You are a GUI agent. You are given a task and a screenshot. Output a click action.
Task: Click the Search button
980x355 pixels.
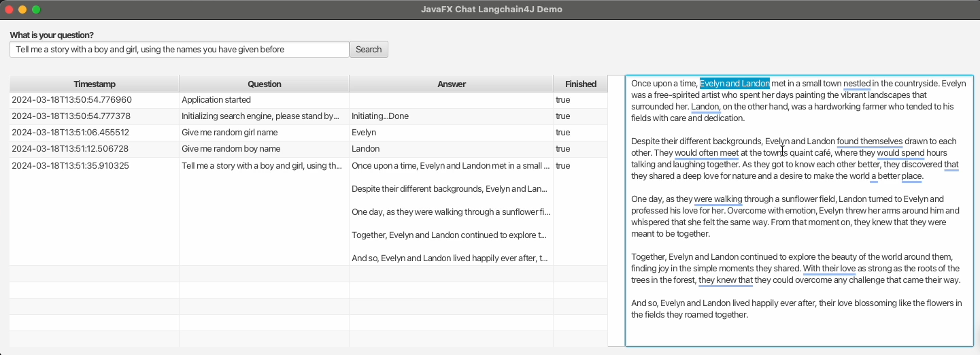(x=369, y=50)
